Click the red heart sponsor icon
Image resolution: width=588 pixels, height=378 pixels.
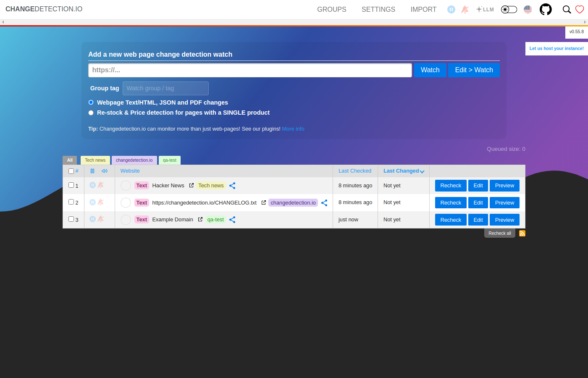[x=580, y=9]
